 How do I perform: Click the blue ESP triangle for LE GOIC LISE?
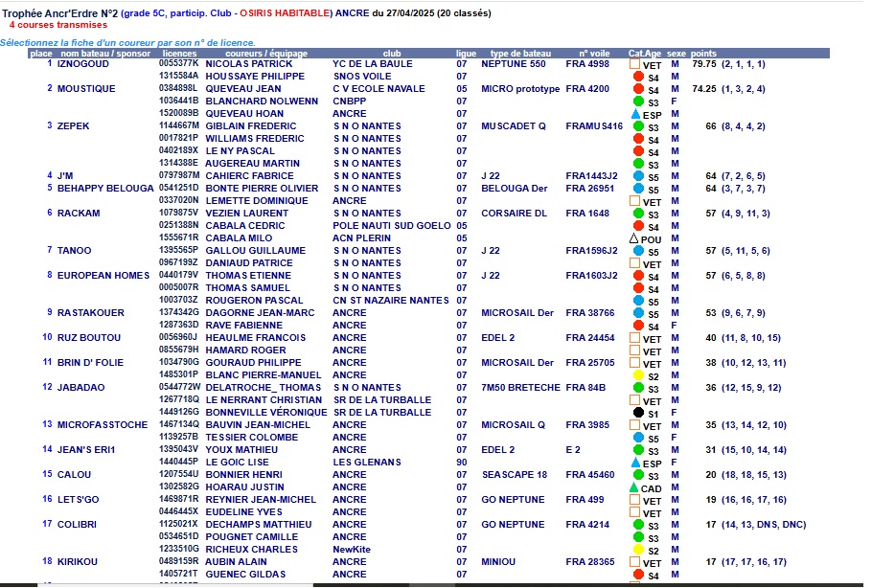pos(636,463)
